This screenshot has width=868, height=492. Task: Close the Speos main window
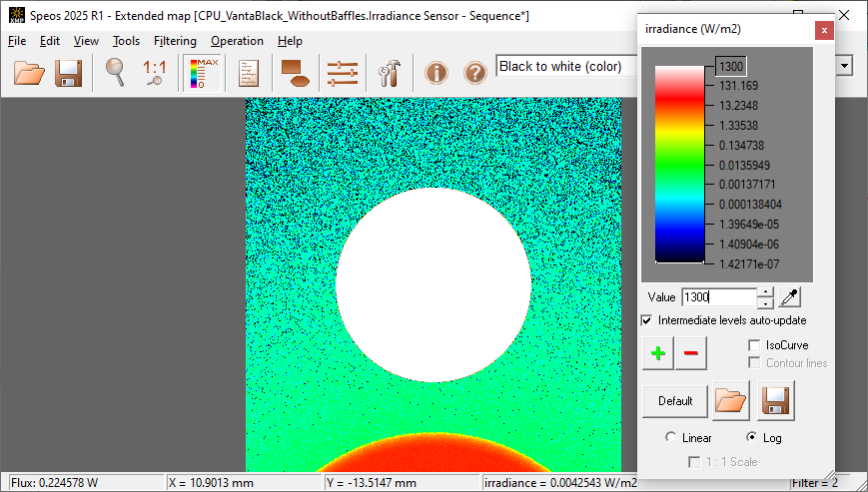pyautogui.click(x=844, y=15)
